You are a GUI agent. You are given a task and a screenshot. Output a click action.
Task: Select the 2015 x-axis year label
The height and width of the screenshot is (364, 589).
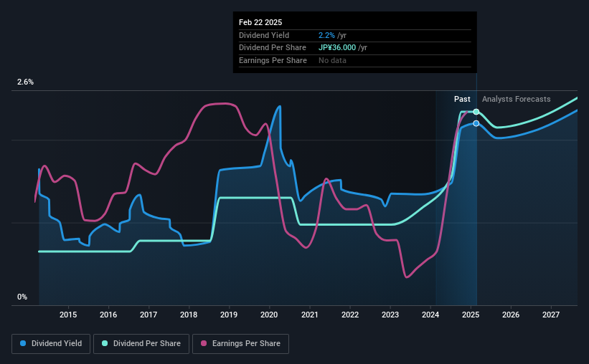click(x=68, y=315)
